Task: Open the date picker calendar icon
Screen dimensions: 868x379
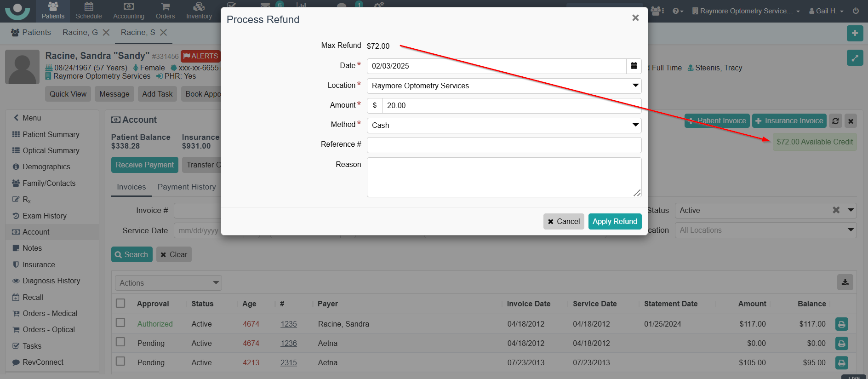Action: 634,66
